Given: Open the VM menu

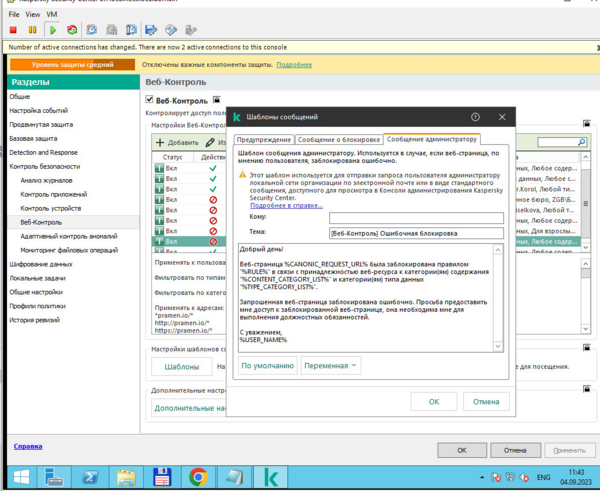Looking at the screenshot, I should [52, 15].
